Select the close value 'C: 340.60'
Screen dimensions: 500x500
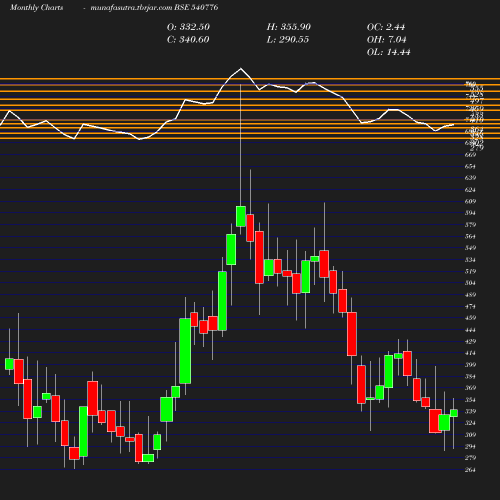tap(188, 40)
